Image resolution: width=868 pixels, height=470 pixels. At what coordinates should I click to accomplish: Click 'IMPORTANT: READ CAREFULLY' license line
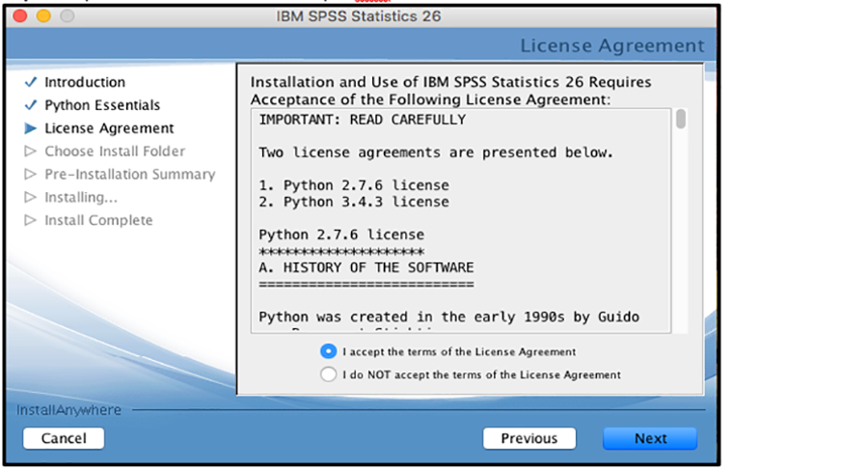point(363,120)
